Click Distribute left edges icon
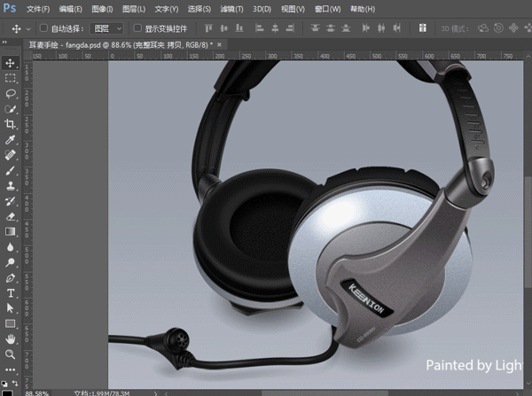The height and width of the screenshot is (396, 532). [x=365, y=28]
